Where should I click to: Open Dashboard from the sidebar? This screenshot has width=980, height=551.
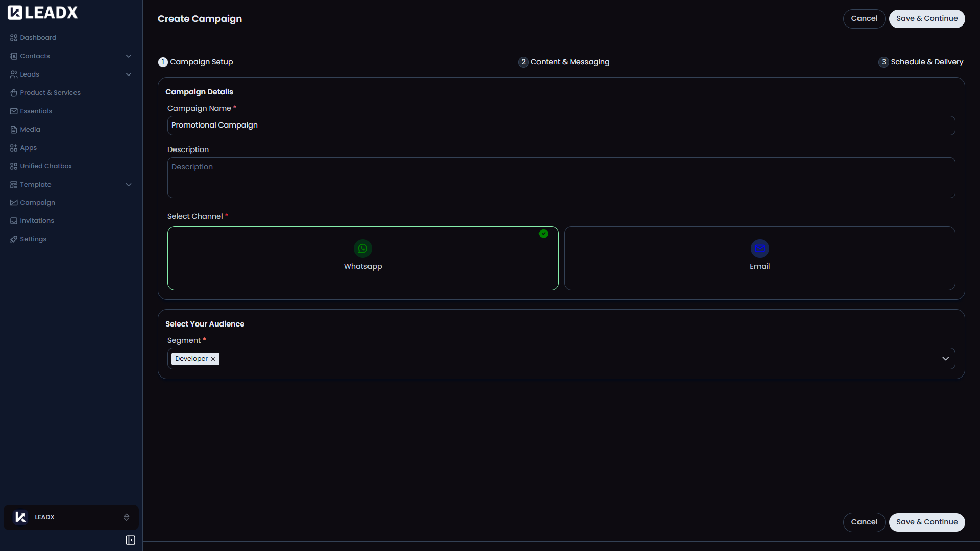[x=38, y=38]
